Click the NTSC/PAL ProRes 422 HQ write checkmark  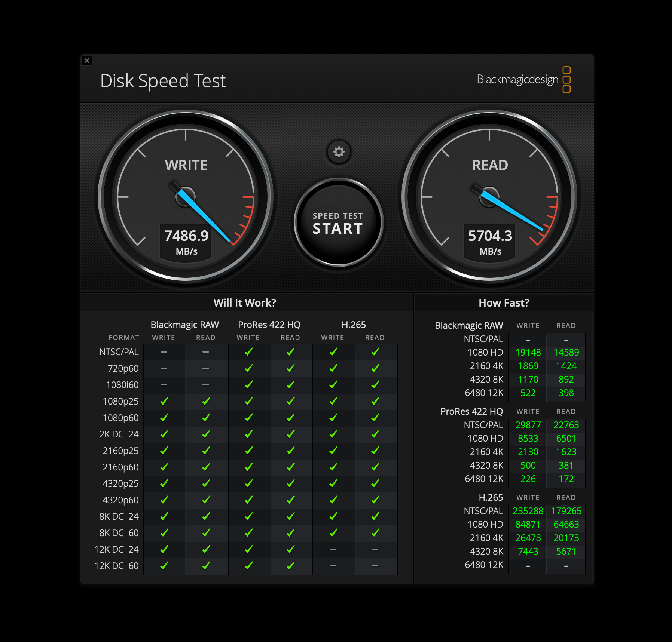click(x=248, y=352)
